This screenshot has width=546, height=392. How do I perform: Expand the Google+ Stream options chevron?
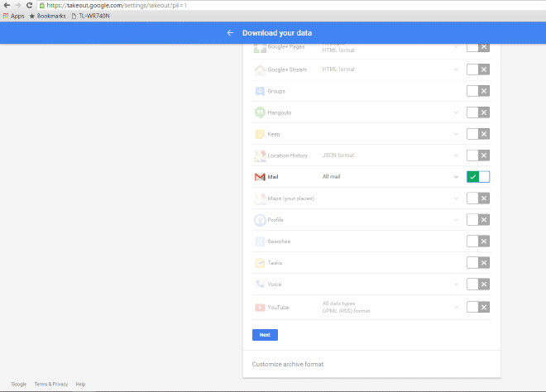coord(456,69)
